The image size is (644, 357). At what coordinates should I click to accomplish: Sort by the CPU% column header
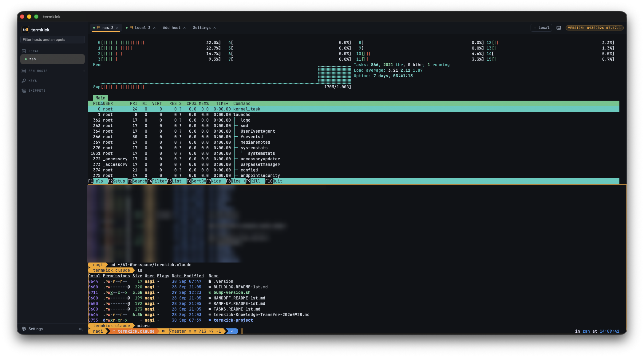pos(192,103)
